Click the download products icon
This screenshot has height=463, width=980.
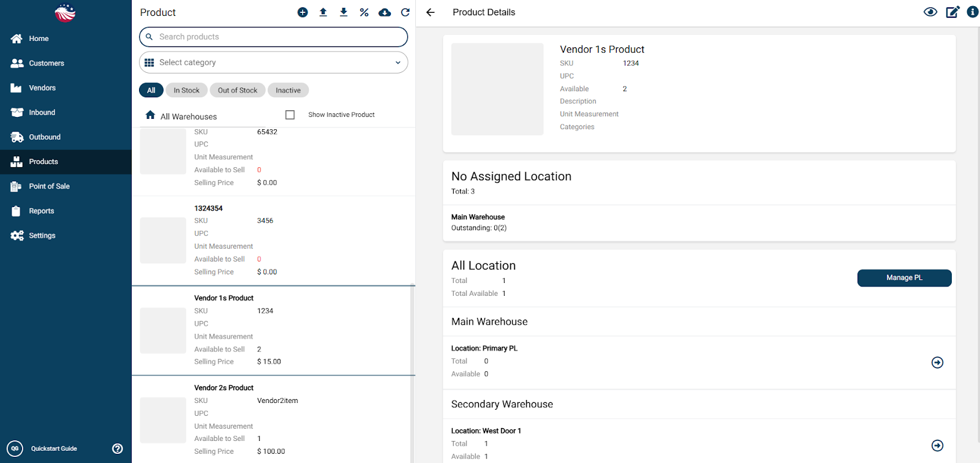[x=344, y=12]
